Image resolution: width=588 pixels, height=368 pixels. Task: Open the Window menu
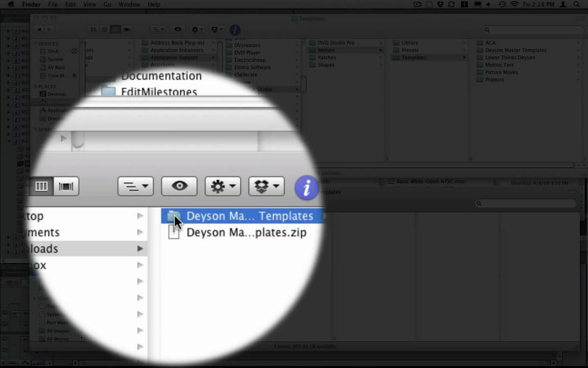point(129,5)
